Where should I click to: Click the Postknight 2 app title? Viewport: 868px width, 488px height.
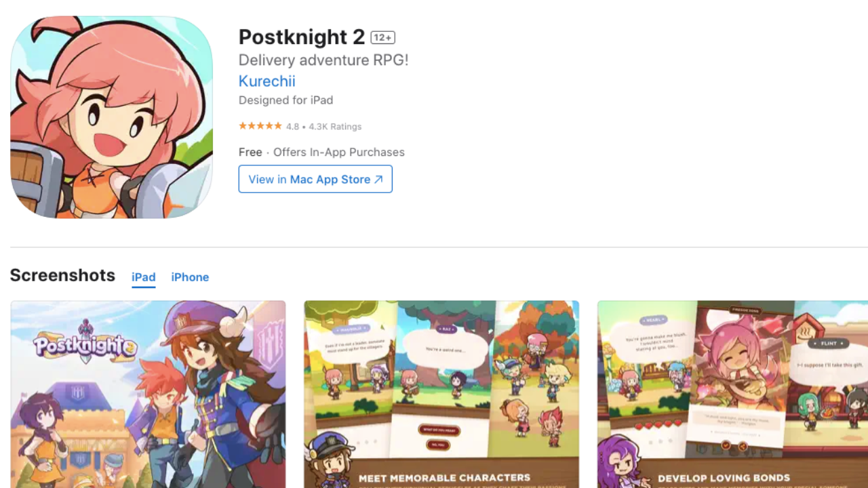pos(302,37)
